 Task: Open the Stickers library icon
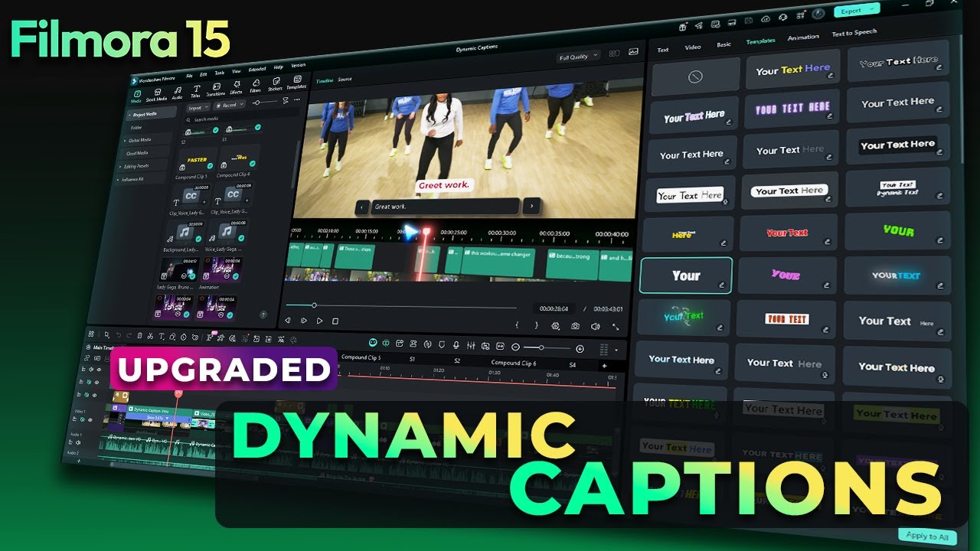pos(276,81)
